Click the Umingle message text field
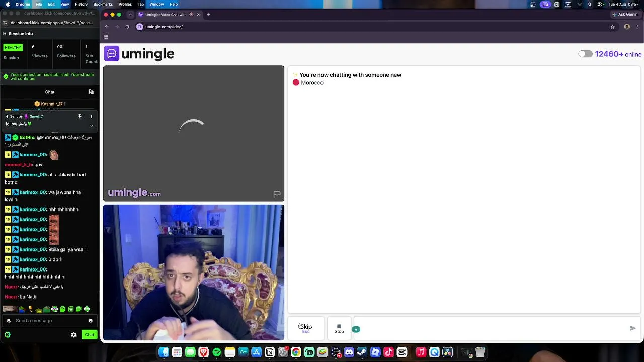 pyautogui.click(x=491, y=329)
